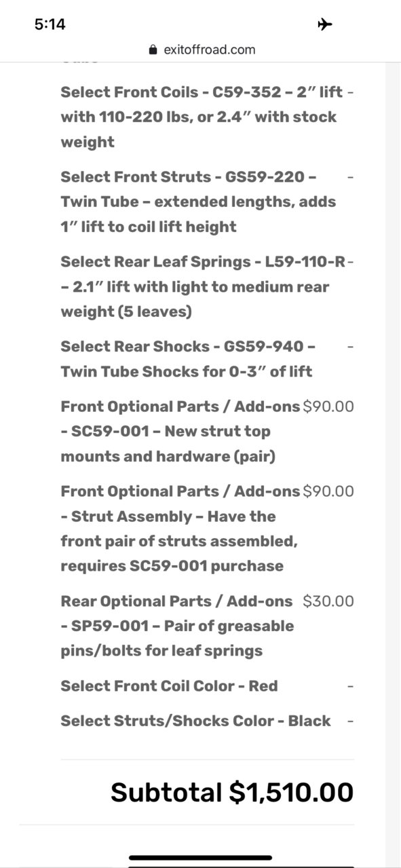This screenshot has width=401, height=868.
Task: Tap the $90.00 Strut Assembly price
Action: pyautogui.click(x=328, y=491)
